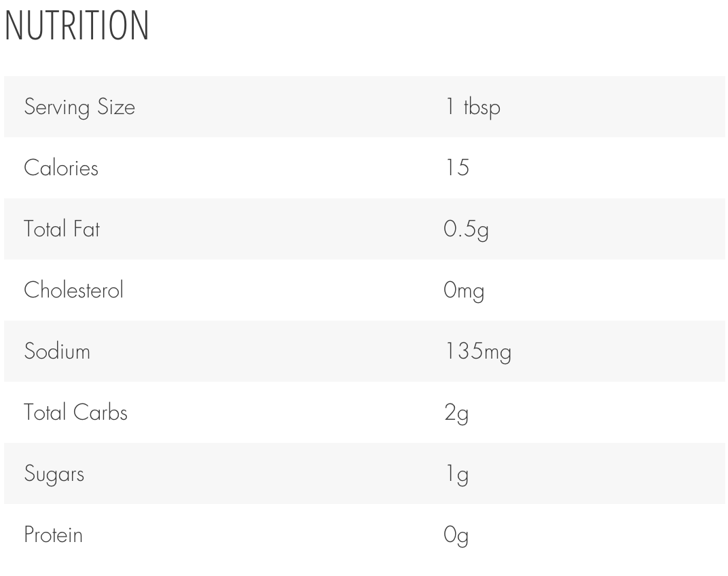Select the Total Carbs label
Image resolution: width=728 pixels, height=576 pixels.
[75, 412]
